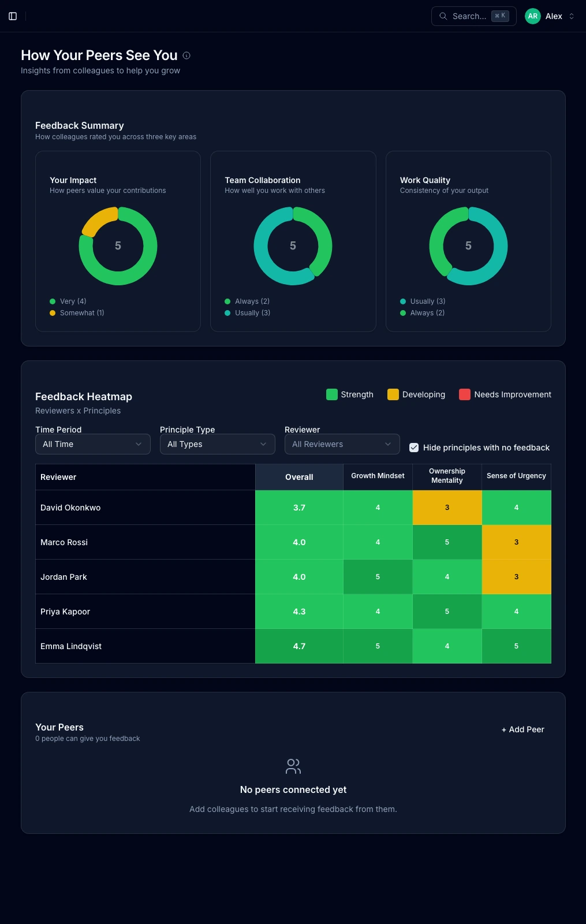Click Always (2) dot under Team Collaboration
The image size is (586, 924).
[227, 301]
